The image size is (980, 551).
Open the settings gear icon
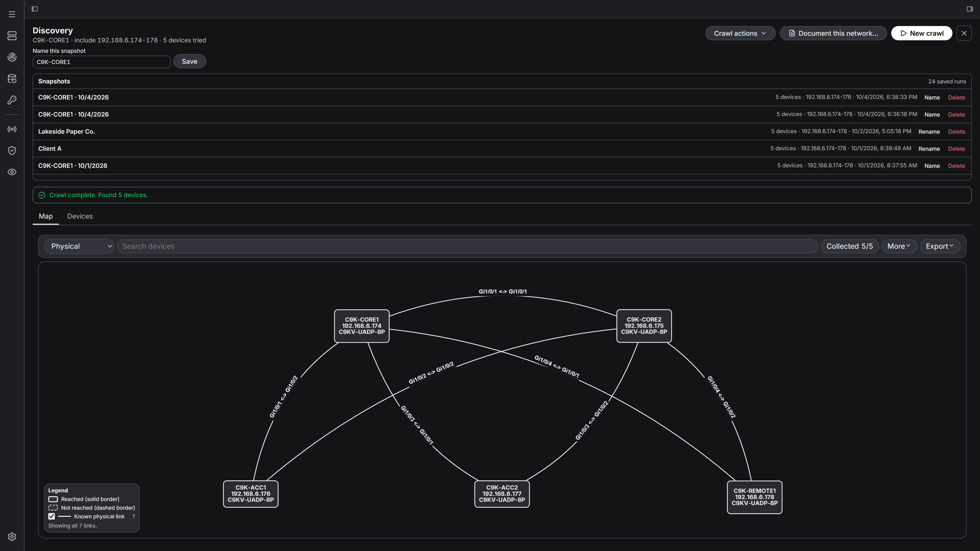tap(12, 537)
